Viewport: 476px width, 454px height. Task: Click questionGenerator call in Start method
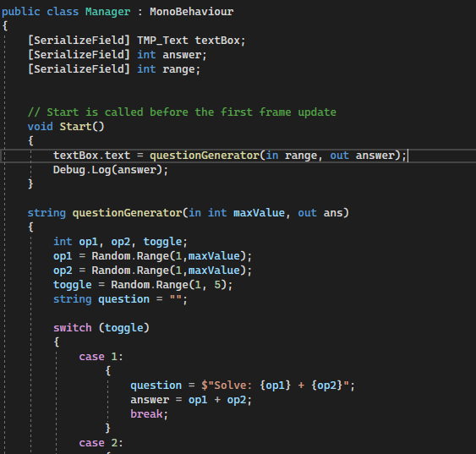point(205,156)
